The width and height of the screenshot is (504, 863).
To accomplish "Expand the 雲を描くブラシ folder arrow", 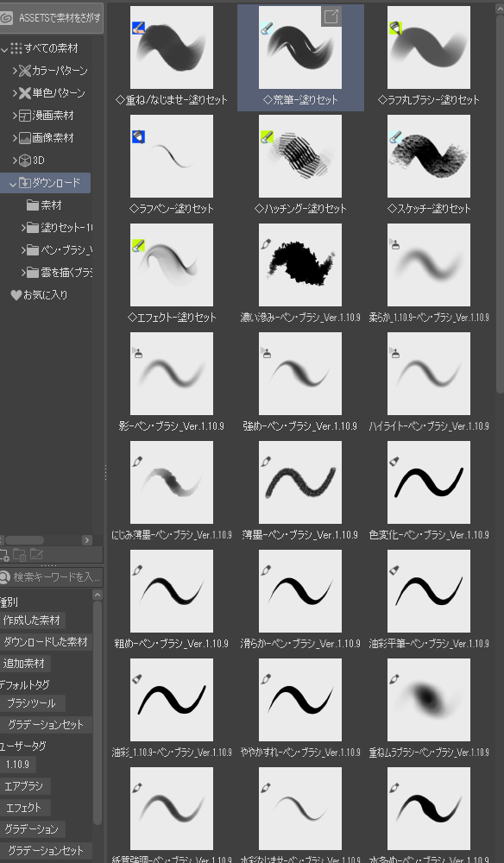I will (x=23, y=273).
